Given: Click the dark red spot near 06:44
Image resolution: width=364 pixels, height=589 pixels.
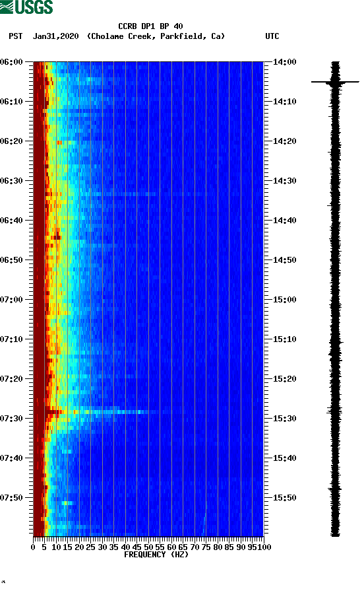Looking at the screenshot, I should point(57,237).
